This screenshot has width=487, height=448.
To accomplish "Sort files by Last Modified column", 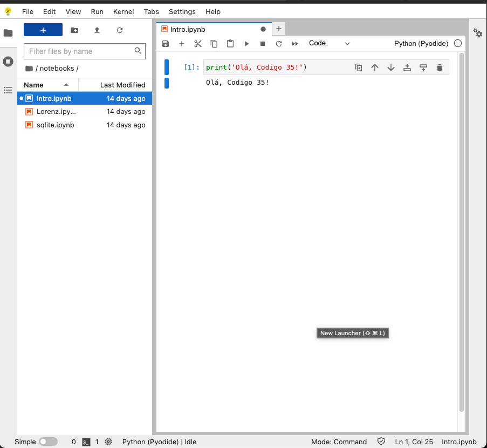I will point(115,85).
